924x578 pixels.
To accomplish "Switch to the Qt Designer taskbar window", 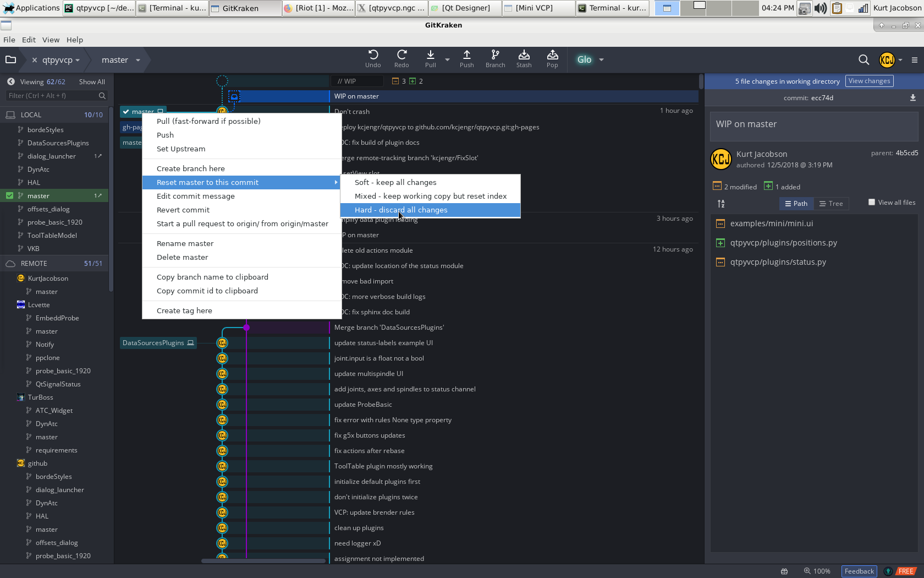I will tap(464, 8).
